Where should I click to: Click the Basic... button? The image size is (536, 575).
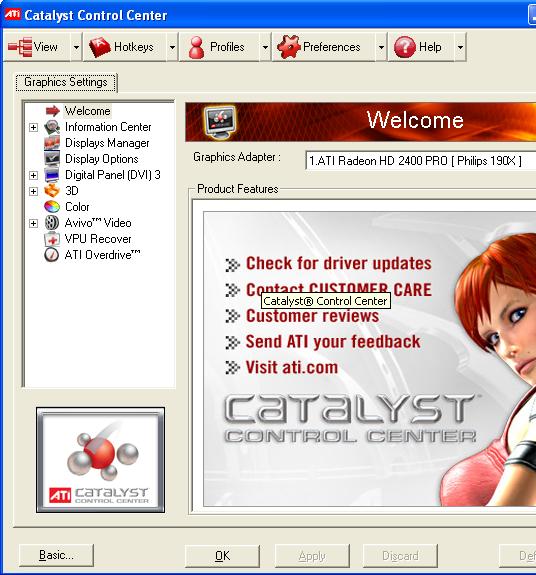click(56, 555)
